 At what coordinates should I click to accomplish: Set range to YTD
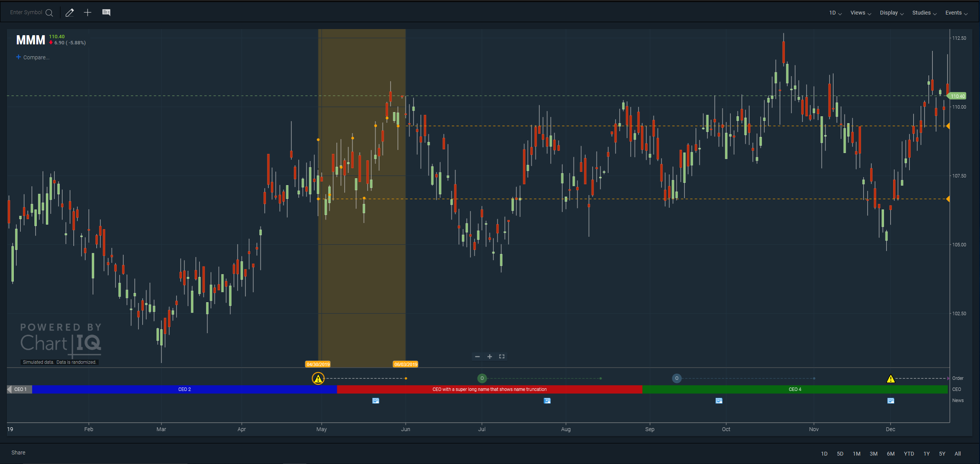(909, 454)
